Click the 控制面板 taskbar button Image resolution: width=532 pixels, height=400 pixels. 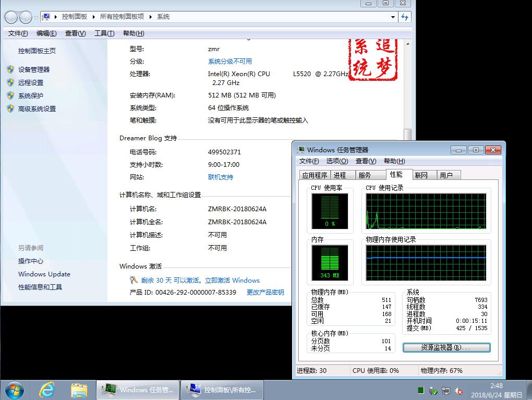click(x=222, y=390)
